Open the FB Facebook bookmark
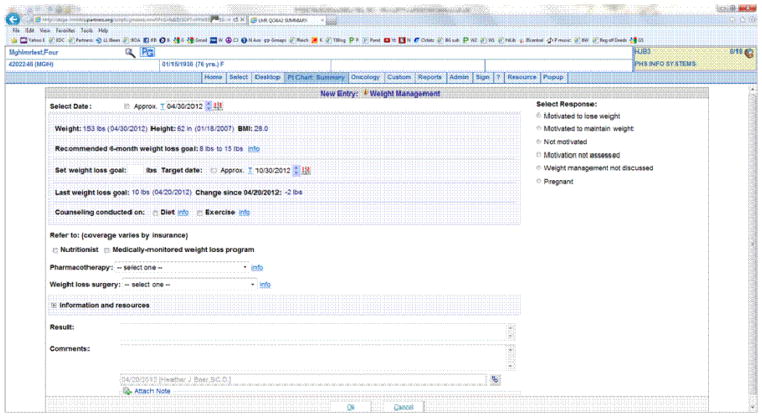 (x=150, y=40)
